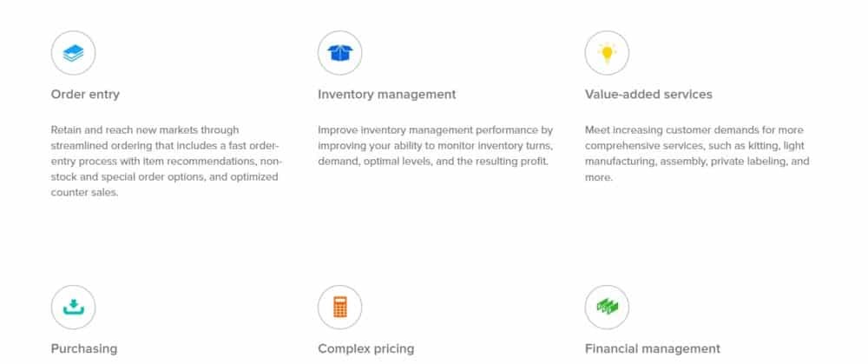
Task: Go to the Purchasing heading
Action: (x=83, y=348)
